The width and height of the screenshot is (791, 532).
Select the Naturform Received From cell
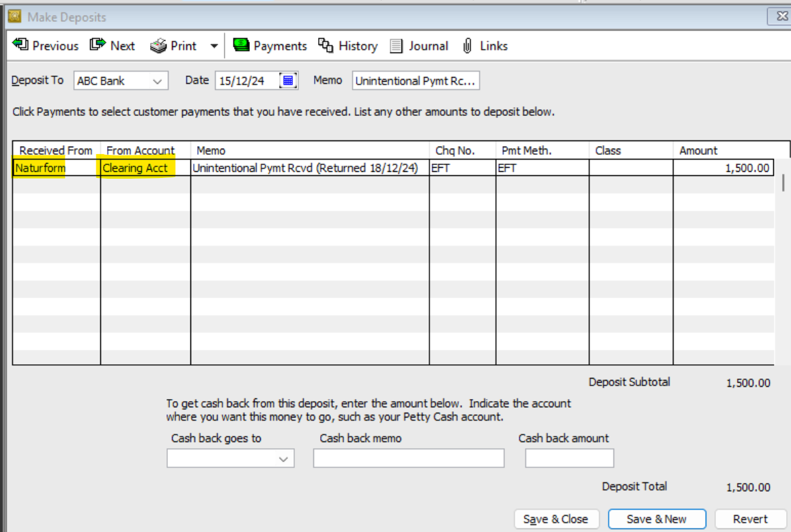tap(57, 168)
